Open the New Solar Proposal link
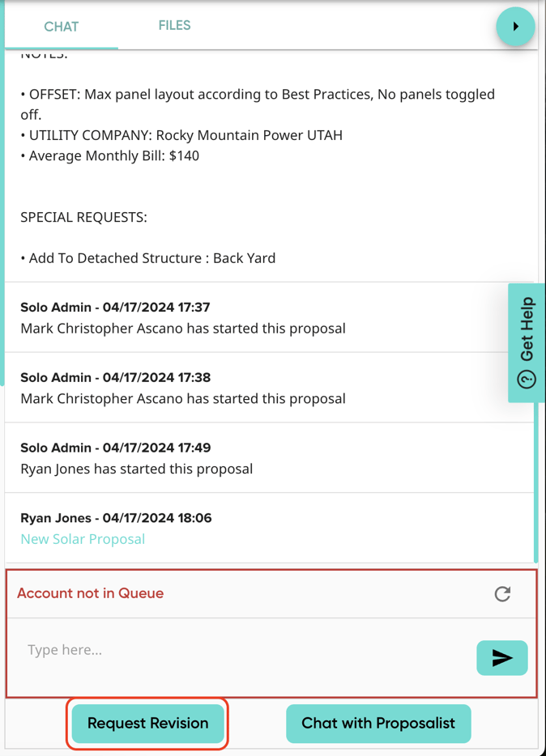 [x=83, y=539]
